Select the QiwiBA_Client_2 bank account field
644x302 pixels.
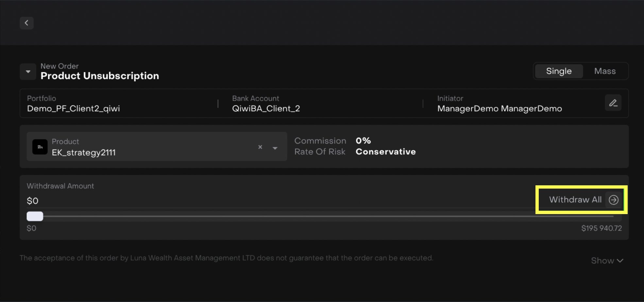(266, 109)
